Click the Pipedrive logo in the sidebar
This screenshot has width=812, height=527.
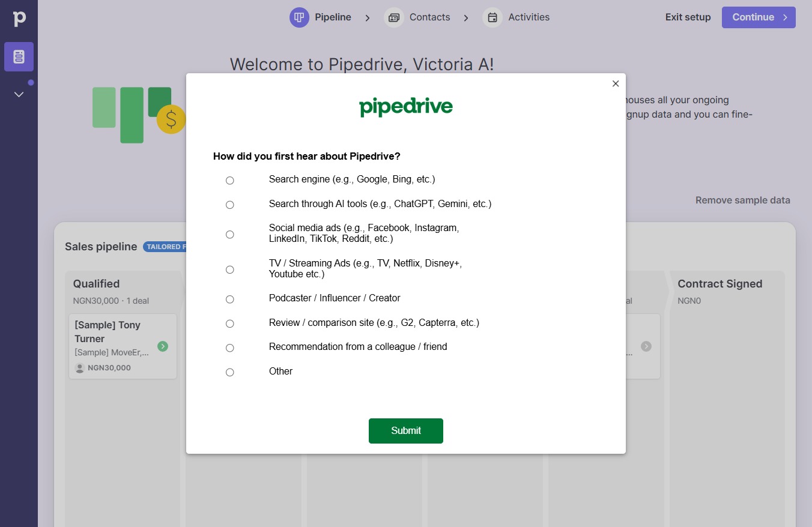pos(19,19)
